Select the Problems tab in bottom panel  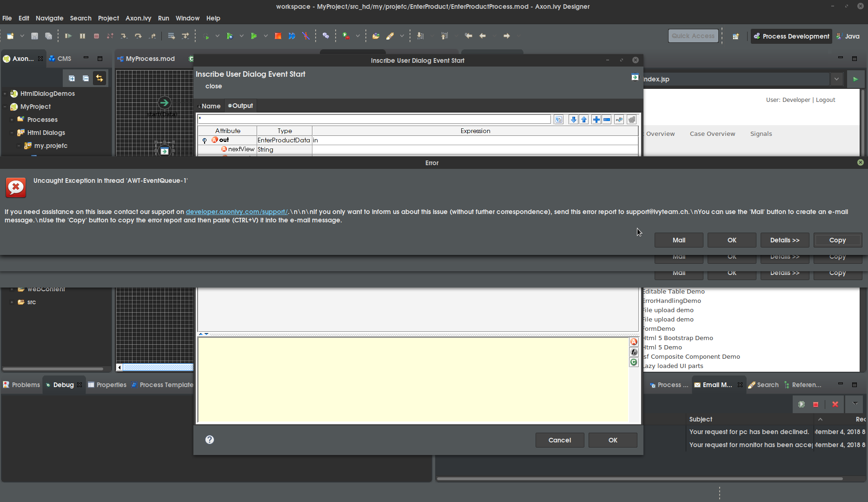(21, 385)
